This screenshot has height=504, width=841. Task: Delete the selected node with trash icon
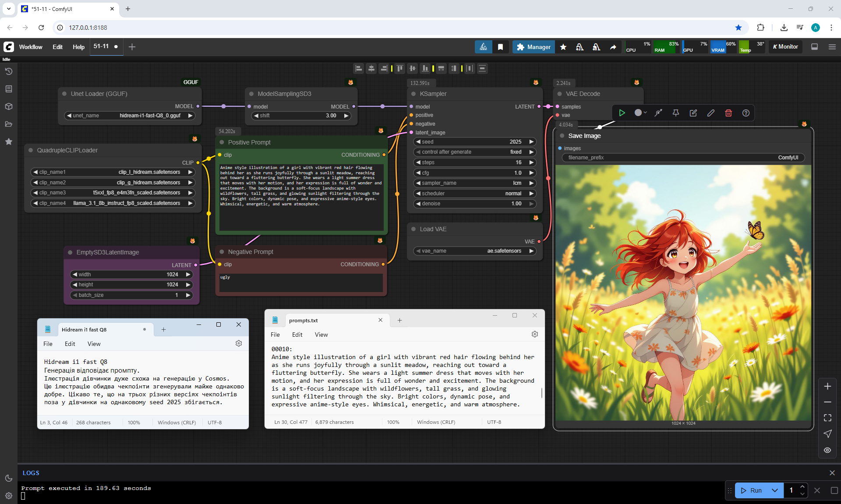coord(728,113)
